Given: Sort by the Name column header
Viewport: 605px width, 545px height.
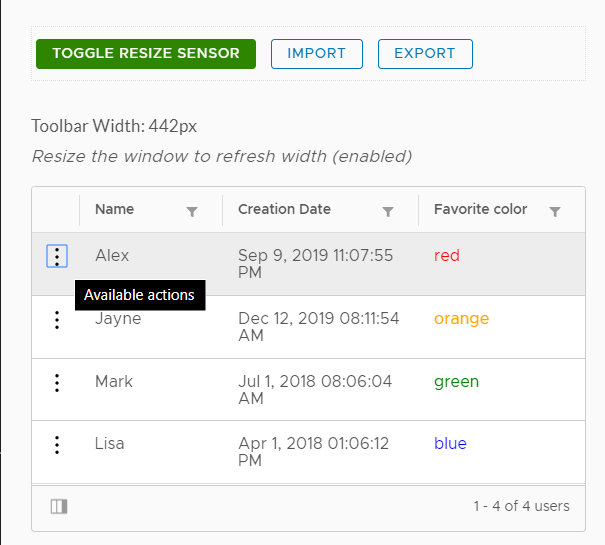Looking at the screenshot, I should (x=115, y=210).
